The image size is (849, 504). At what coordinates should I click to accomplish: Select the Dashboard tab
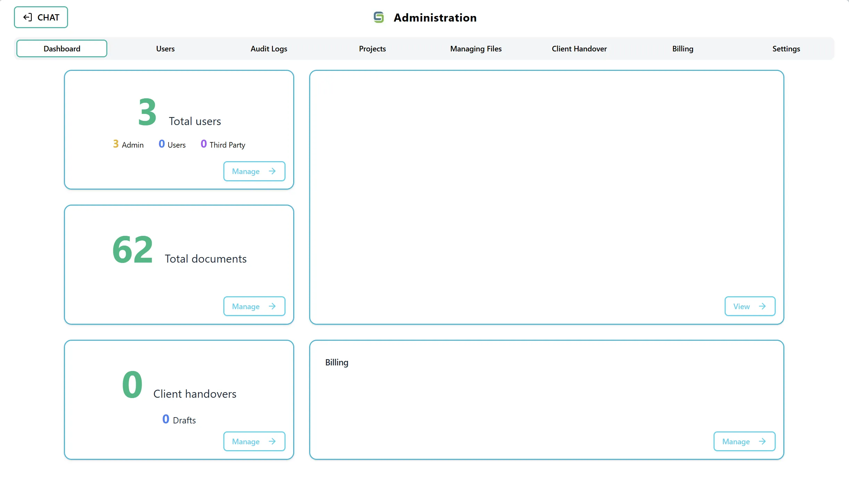pyautogui.click(x=61, y=48)
